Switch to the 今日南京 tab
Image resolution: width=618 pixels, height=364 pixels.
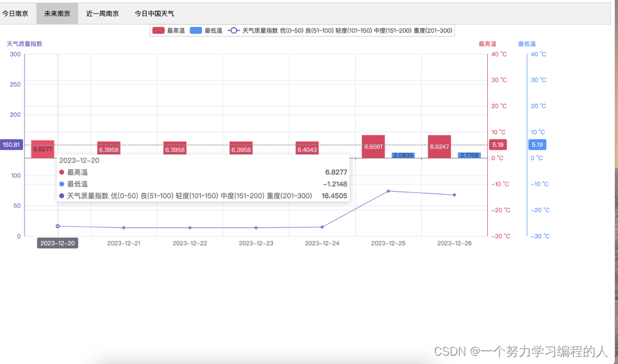coord(15,14)
